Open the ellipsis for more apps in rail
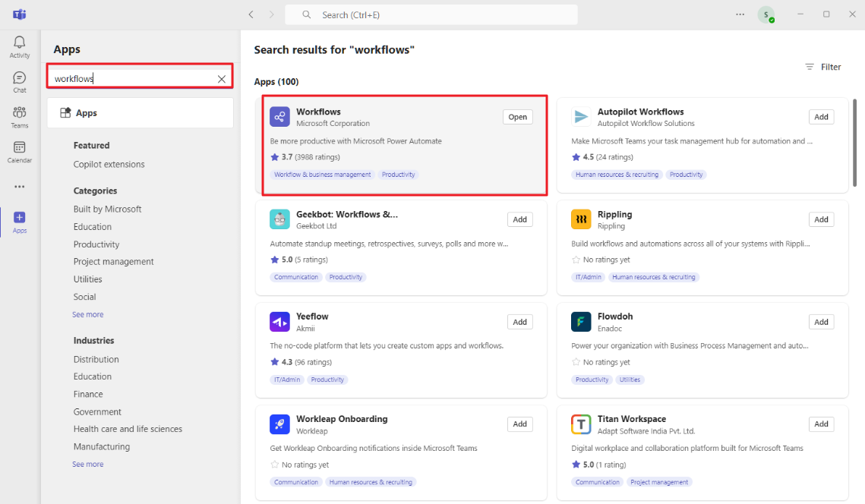865x504 pixels. [x=19, y=186]
